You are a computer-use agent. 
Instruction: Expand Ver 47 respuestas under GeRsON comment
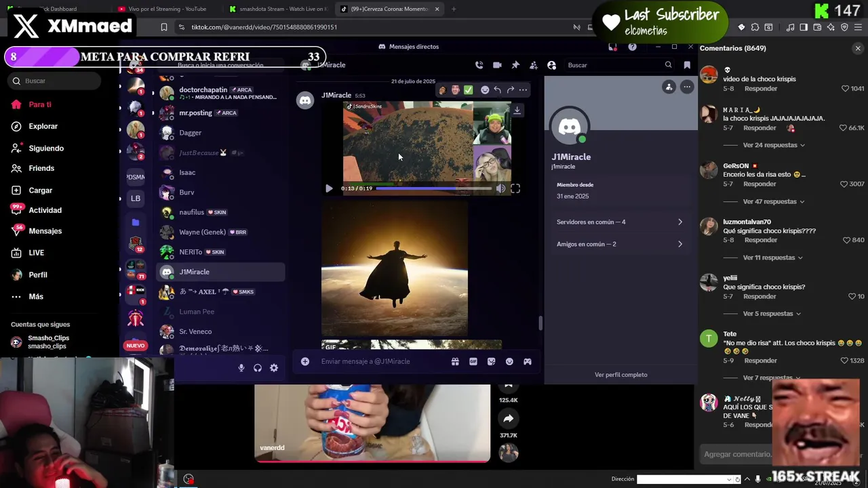[x=774, y=201]
